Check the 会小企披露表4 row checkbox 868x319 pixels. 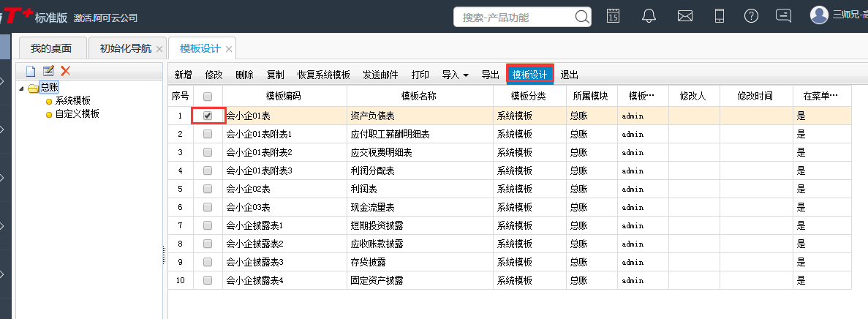click(208, 280)
